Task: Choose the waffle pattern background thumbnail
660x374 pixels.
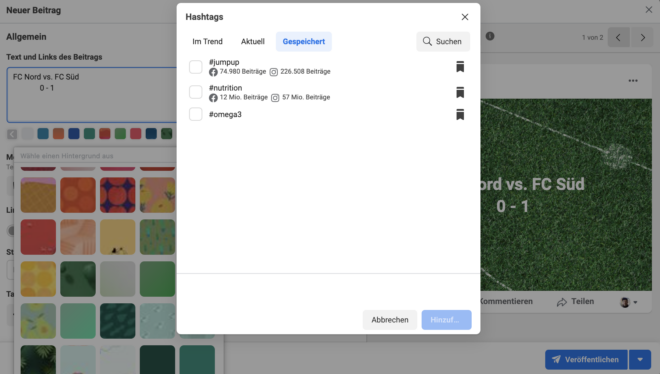Action: (38, 195)
